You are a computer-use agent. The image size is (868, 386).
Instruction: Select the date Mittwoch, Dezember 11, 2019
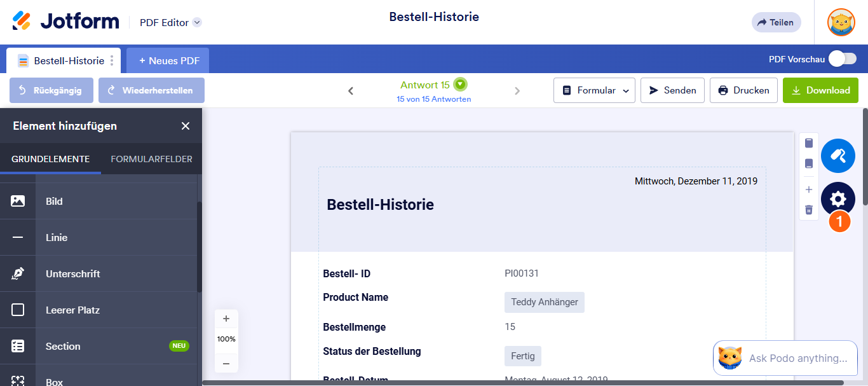point(696,181)
